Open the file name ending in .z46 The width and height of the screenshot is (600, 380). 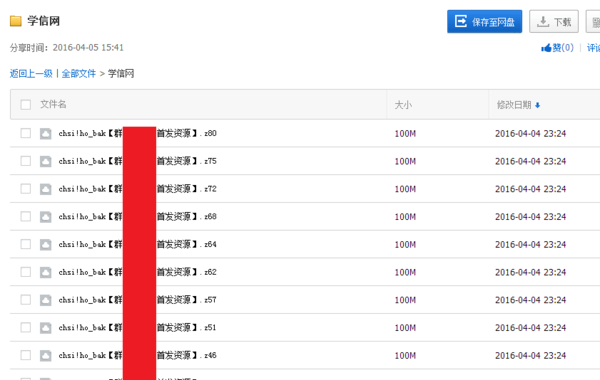pyautogui.click(x=137, y=355)
